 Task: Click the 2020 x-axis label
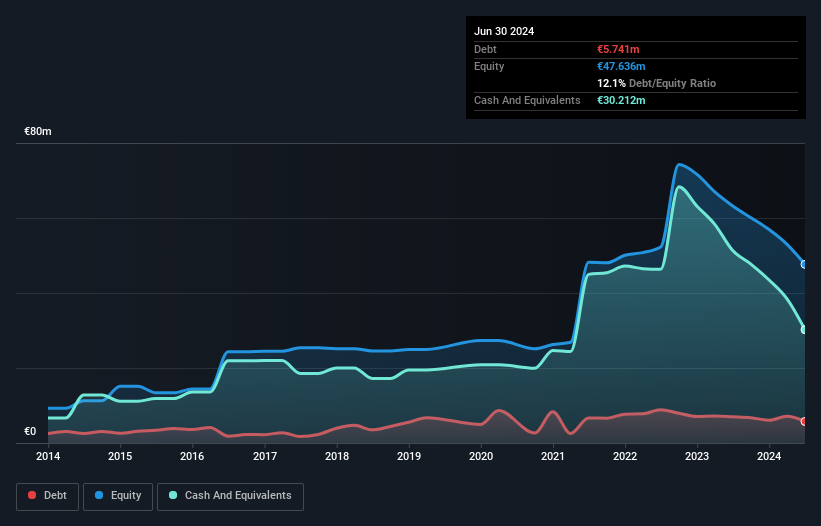481,456
